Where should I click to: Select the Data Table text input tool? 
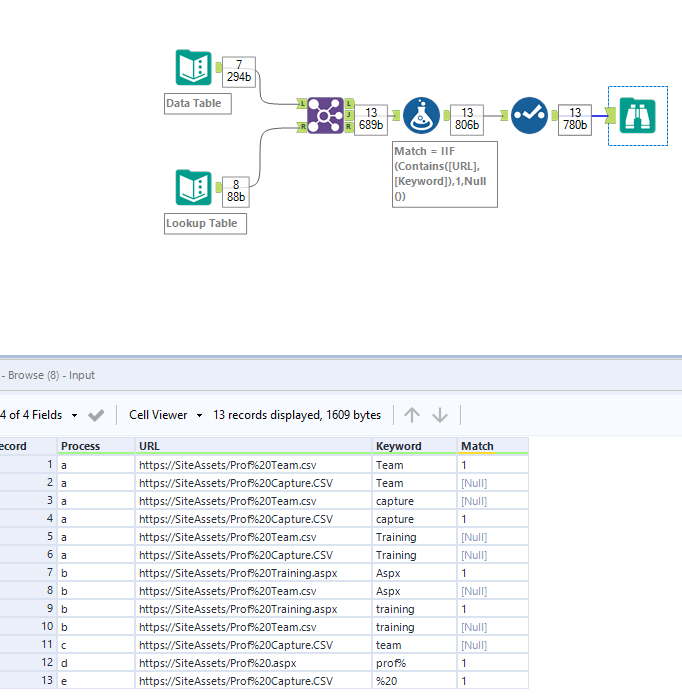click(191, 67)
